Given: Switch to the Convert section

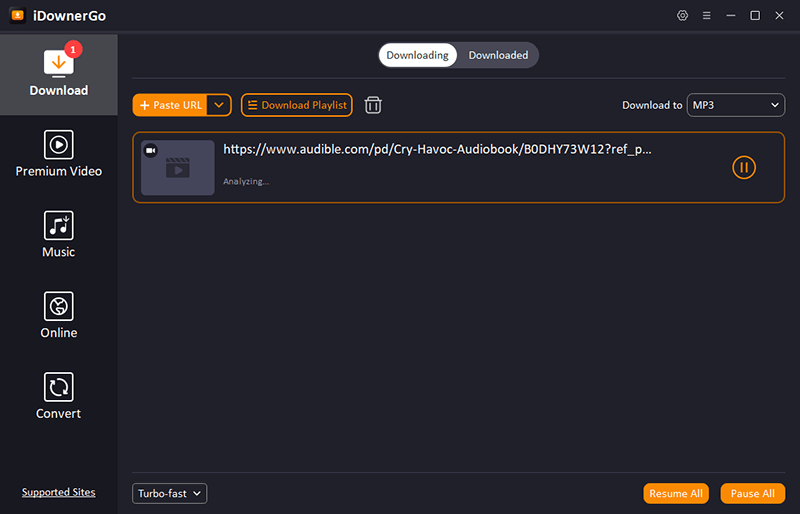Looking at the screenshot, I should coord(58,397).
